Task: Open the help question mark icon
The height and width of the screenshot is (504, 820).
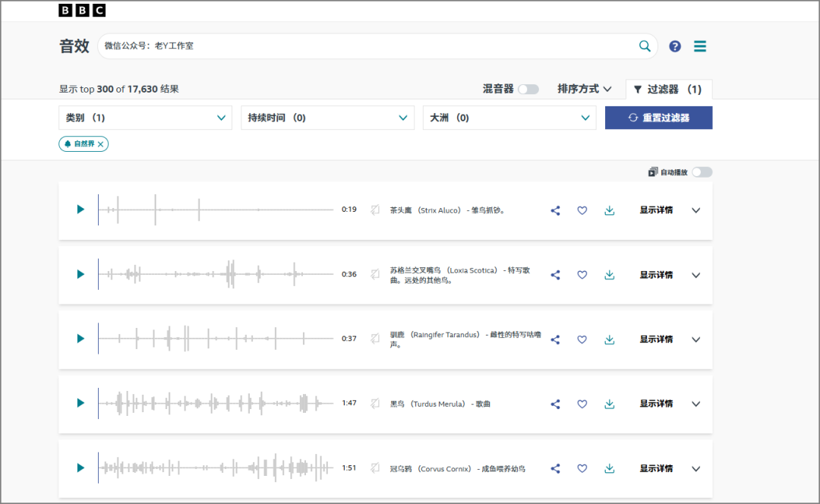Action: pyautogui.click(x=675, y=46)
